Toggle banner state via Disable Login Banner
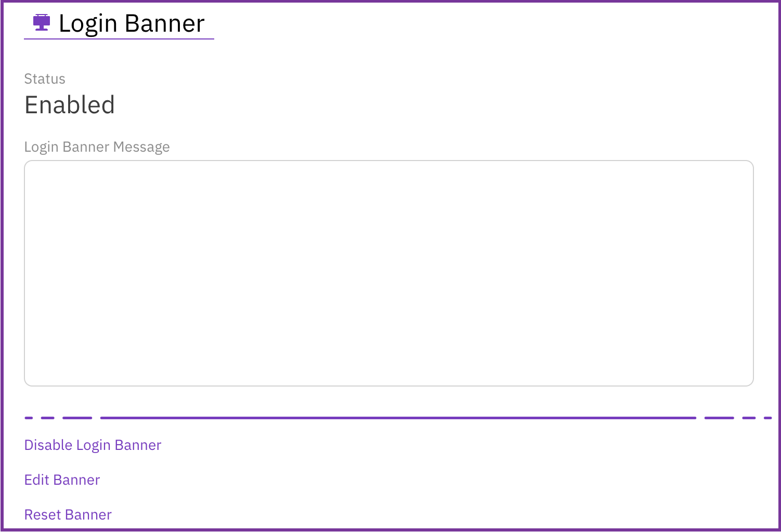The image size is (781, 532). tap(93, 445)
